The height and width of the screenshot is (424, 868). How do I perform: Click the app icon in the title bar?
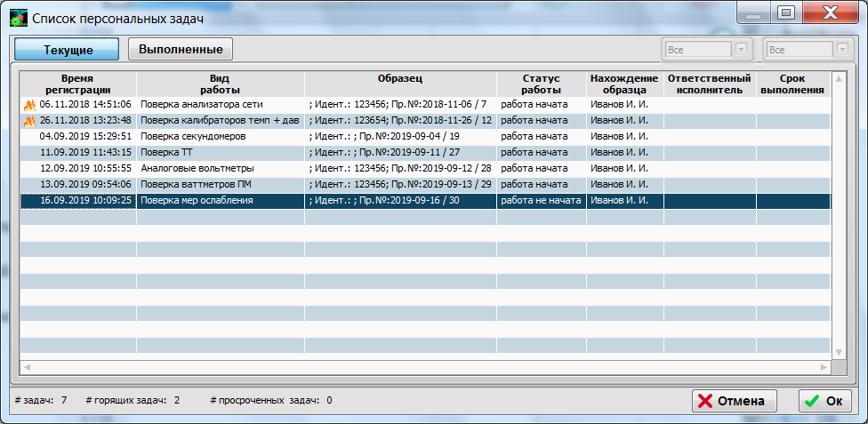(x=17, y=18)
